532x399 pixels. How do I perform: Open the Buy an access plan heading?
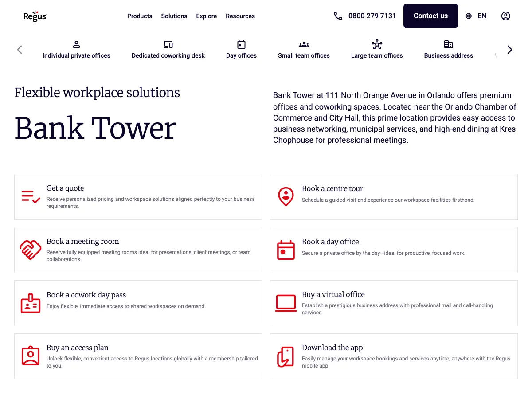click(x=78, y=348)
